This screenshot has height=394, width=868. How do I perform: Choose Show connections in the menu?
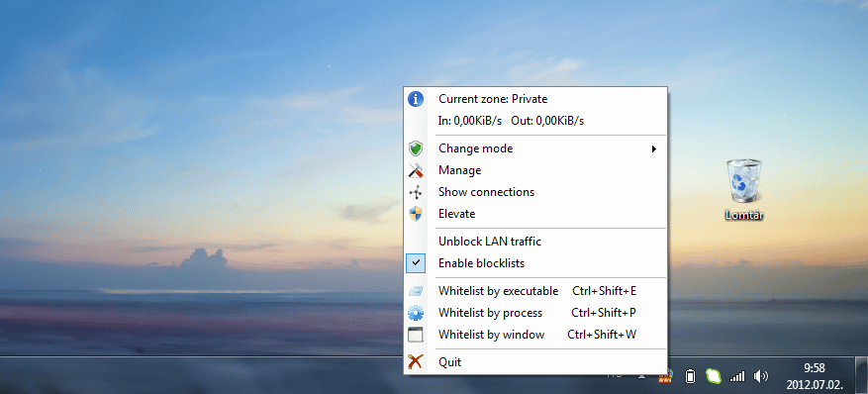coord(535,192)
